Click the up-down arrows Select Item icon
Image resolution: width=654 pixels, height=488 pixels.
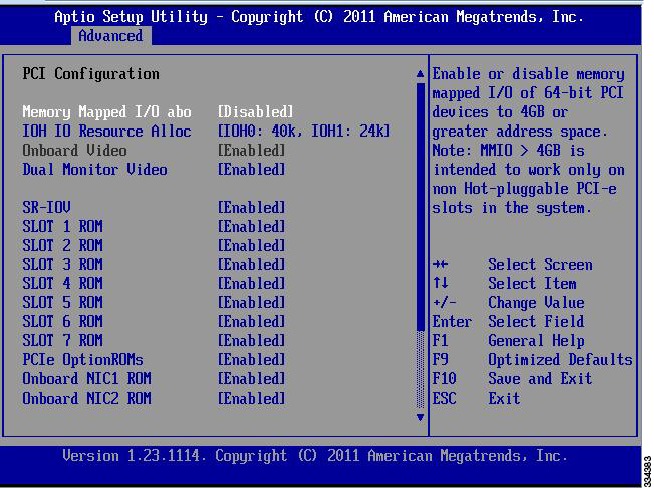point(440,283)
